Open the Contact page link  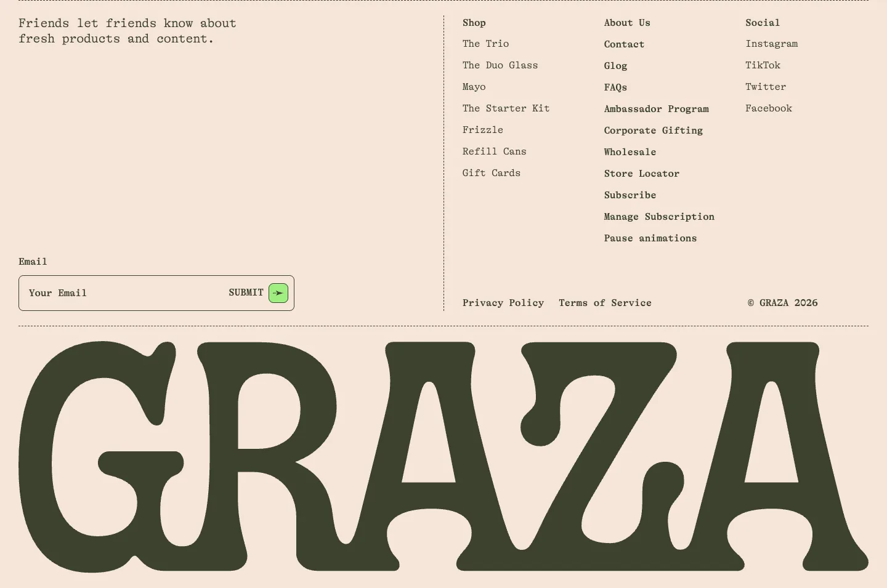tap(624, 44)
